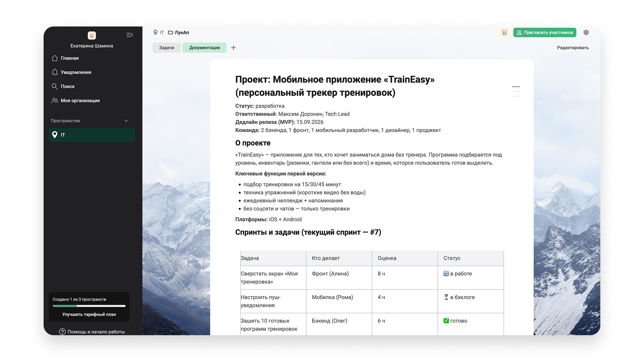Select the IT space in sidebar

(92, 135)
